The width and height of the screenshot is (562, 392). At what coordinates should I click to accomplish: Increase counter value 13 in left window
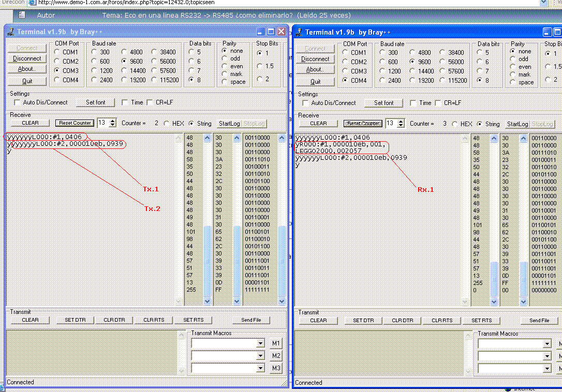pyautogui.click(x=113, y=120)
